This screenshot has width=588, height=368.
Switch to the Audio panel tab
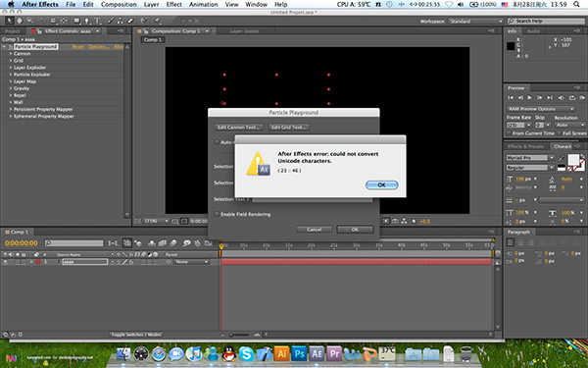534,31
